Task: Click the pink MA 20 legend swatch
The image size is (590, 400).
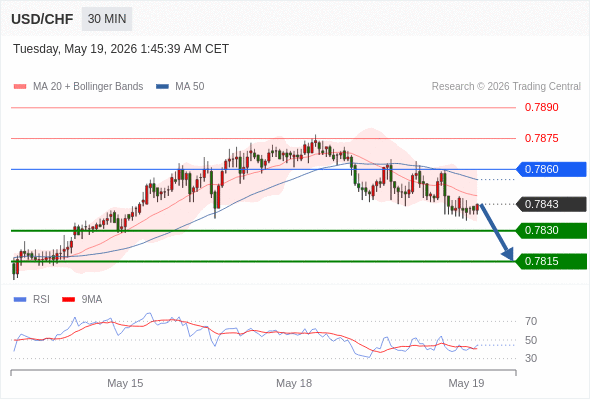Action: 20,87
